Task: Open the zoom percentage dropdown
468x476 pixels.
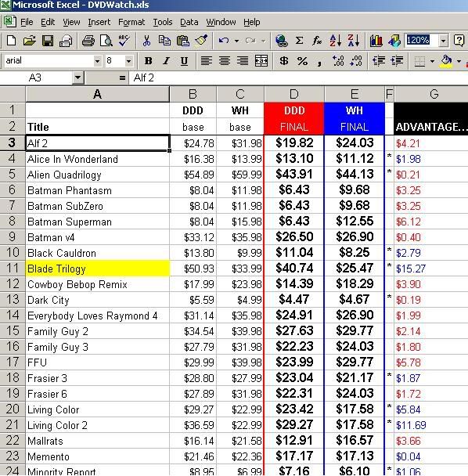Action: [x=444, y=41]
